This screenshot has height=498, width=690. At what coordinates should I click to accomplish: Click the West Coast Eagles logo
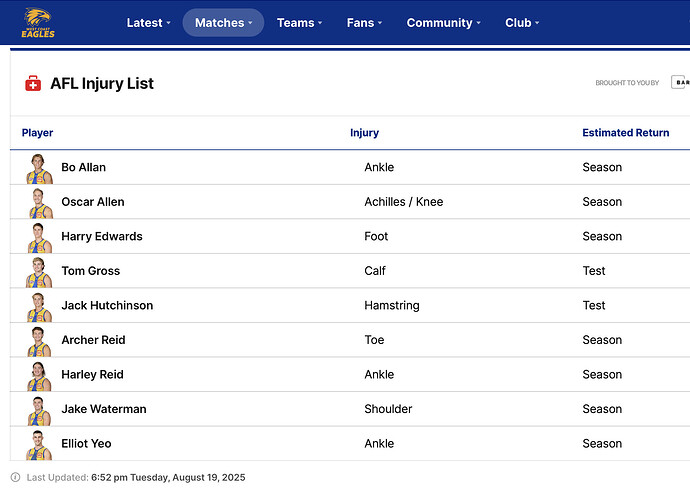39,22
